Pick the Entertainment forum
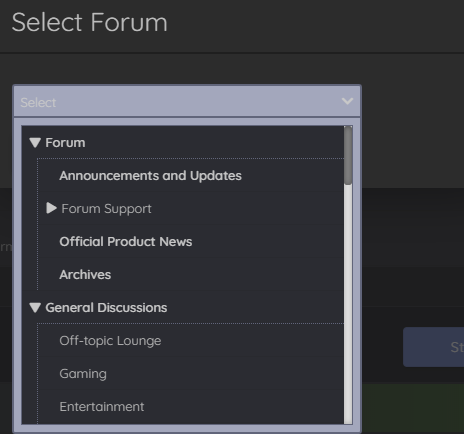Screen dimensions: 464x434 [x=102, y=407]
